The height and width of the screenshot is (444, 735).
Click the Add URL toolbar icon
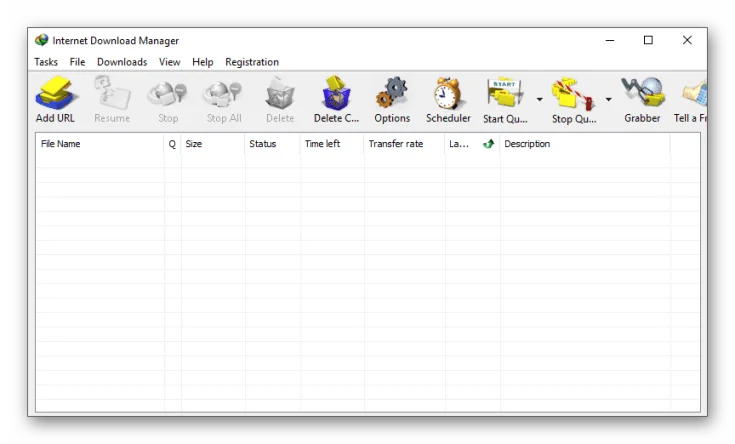point(55,93)
